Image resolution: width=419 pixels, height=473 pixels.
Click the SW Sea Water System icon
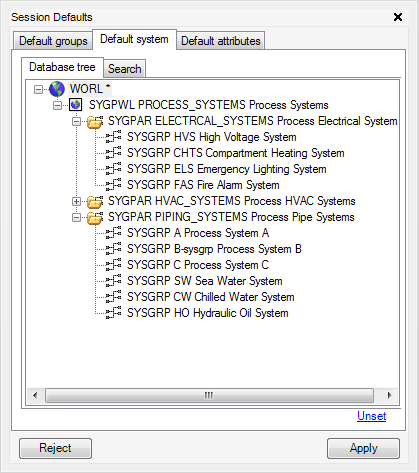click(114, 281)
